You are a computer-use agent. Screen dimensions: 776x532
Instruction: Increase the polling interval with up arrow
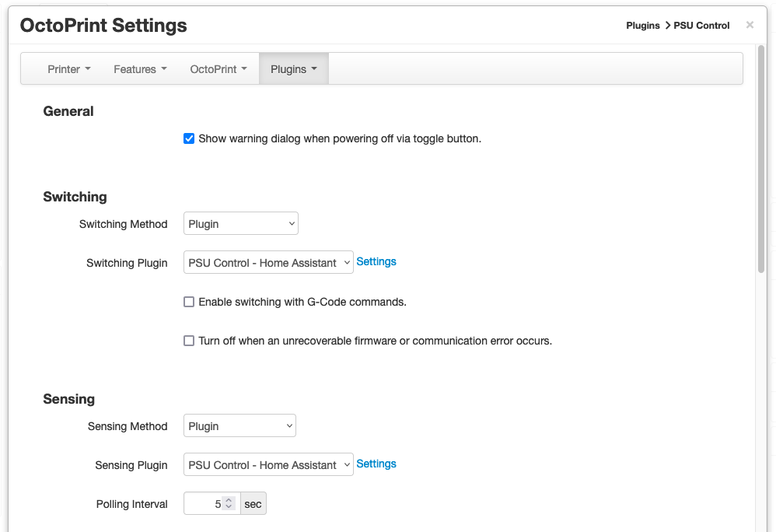click(229, 500)
